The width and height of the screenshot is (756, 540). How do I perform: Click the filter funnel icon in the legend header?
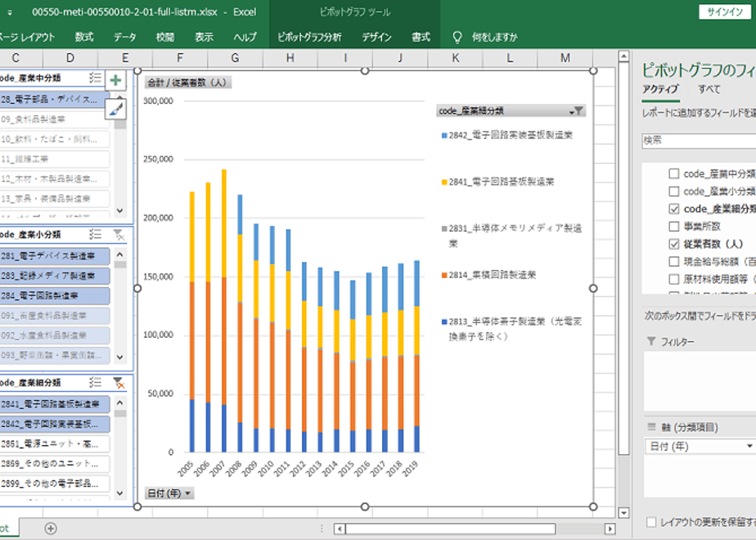(x=578, y=111)
